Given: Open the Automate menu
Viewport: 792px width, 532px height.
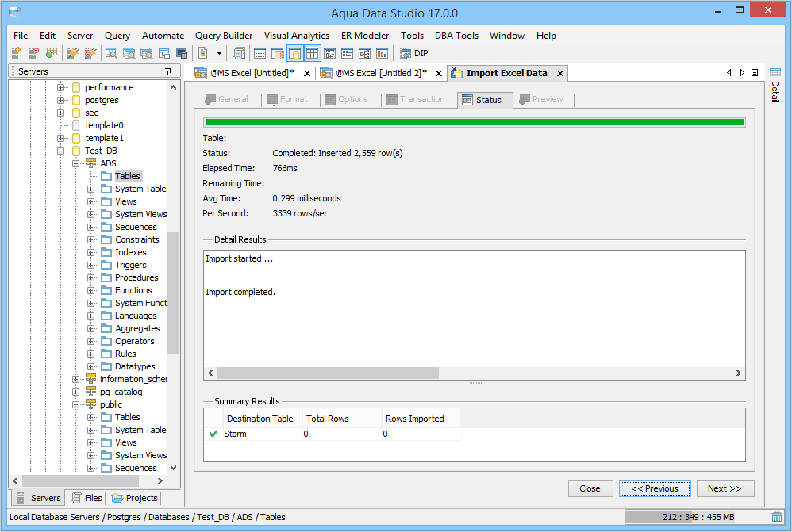Looking at the screenshot, I should (163, 36).
